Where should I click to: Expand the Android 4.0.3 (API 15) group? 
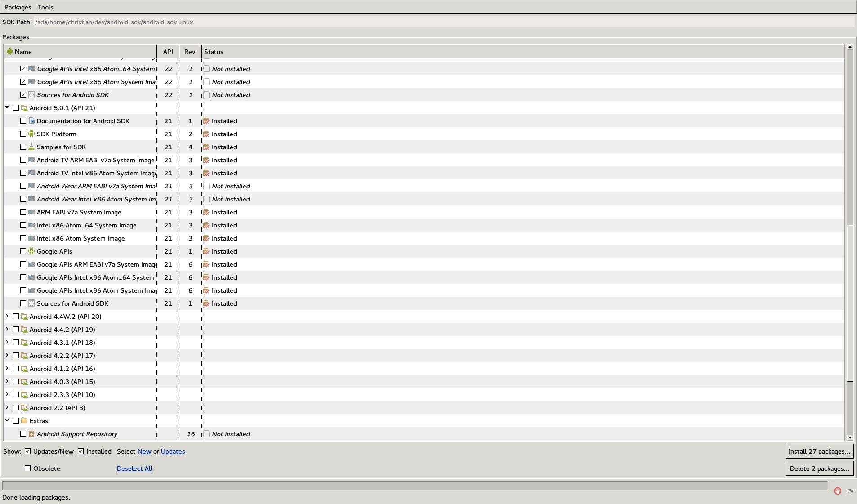click(x=7, y=381)
